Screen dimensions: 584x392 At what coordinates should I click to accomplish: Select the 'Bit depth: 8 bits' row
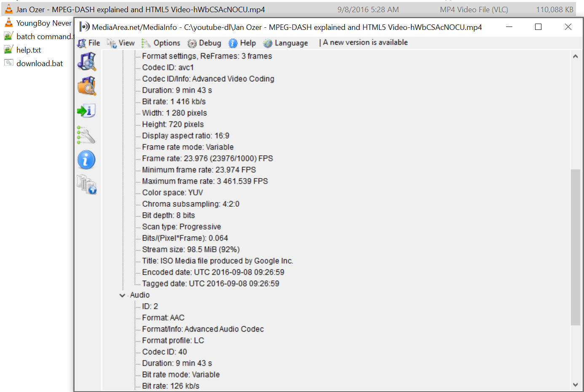[168, 215]
